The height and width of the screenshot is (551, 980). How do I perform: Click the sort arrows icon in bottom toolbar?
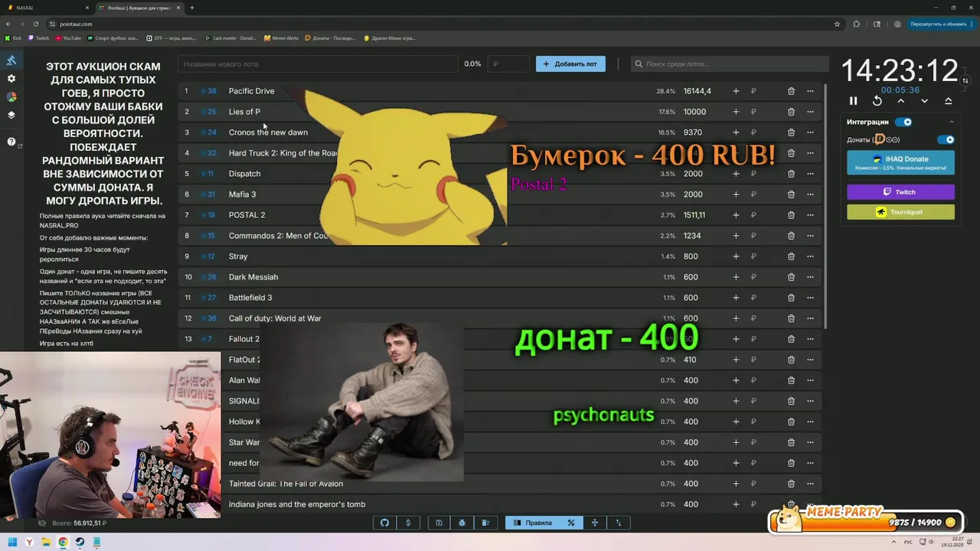(619, 523)
